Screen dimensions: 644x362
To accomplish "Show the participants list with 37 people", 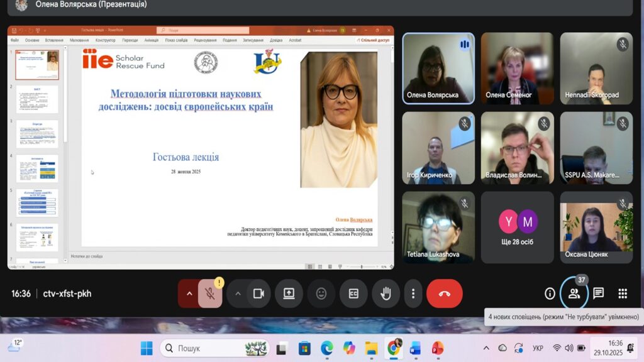I will coord(574,293).
